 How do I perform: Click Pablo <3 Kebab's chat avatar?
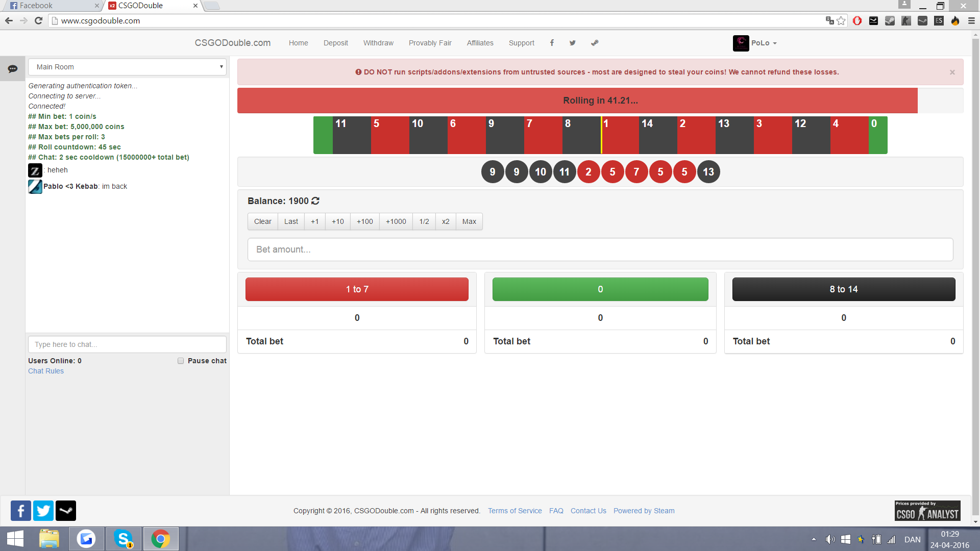[x=35, y=187]
